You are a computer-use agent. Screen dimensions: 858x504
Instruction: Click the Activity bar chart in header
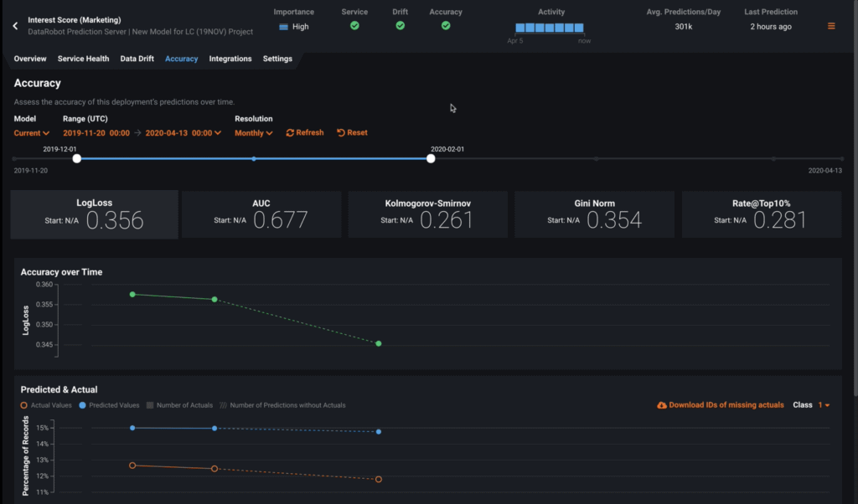[x=550, y=28]
